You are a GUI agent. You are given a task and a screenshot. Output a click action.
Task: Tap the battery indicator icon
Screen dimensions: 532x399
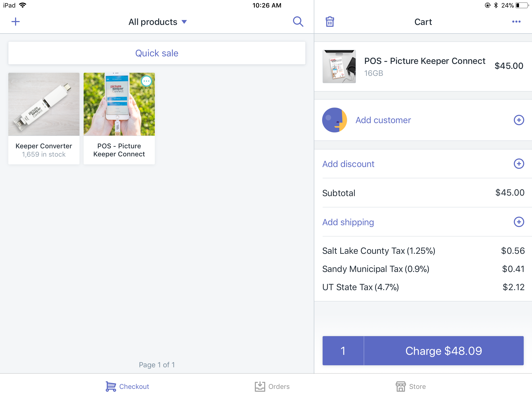pos(522,5)
